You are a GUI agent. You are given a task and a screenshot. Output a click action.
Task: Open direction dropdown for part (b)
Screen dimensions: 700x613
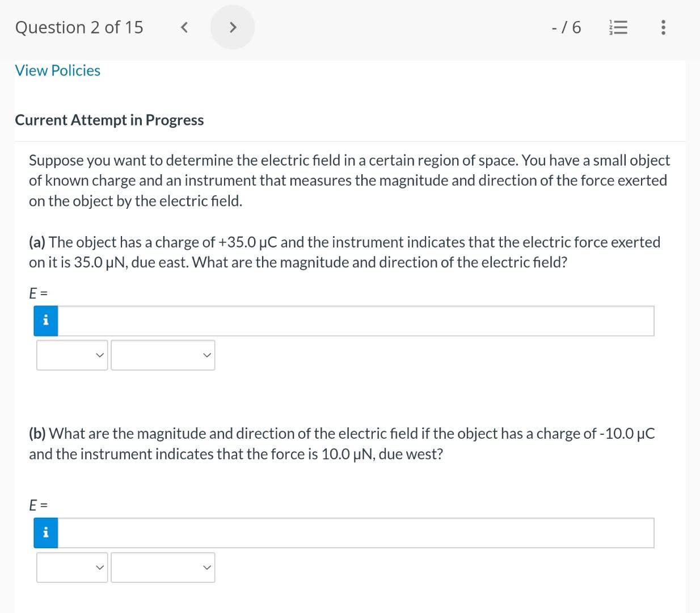(x=163, y=568)
